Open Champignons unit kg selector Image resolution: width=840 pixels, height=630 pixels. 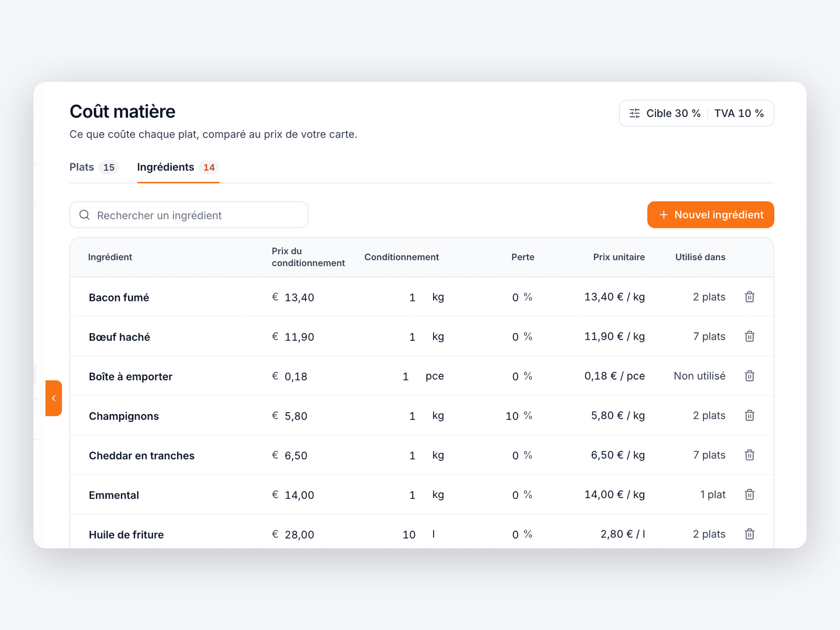(438, 416)
